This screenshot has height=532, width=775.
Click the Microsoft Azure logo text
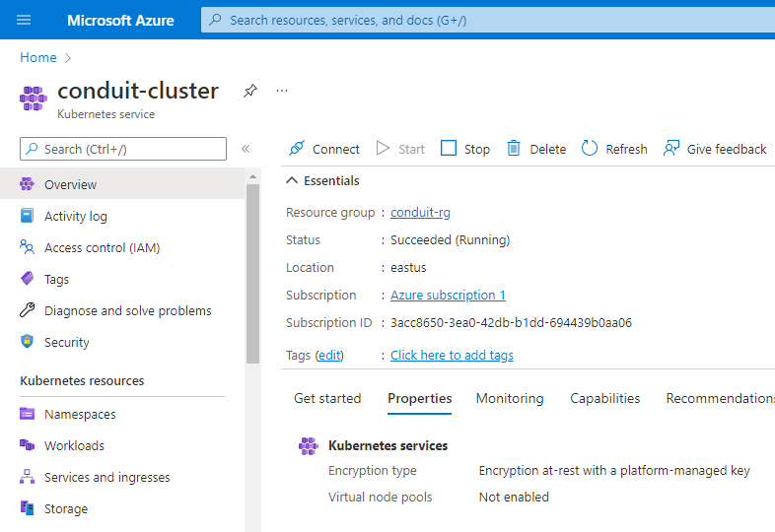tap(120, 21)
